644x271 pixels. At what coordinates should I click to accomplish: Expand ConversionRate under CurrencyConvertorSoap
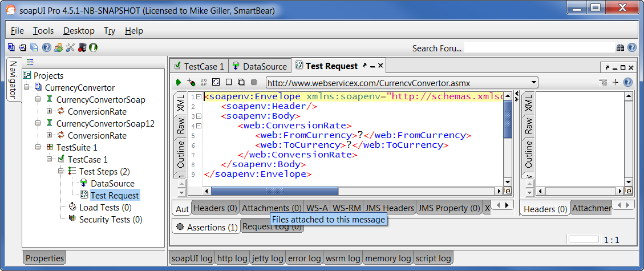[x=50, y=111]
